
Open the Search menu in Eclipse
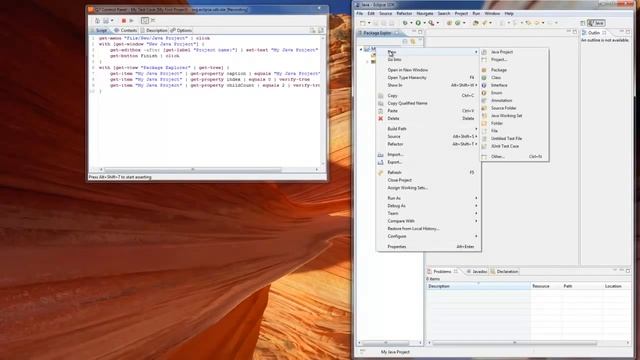click(444, 13)
